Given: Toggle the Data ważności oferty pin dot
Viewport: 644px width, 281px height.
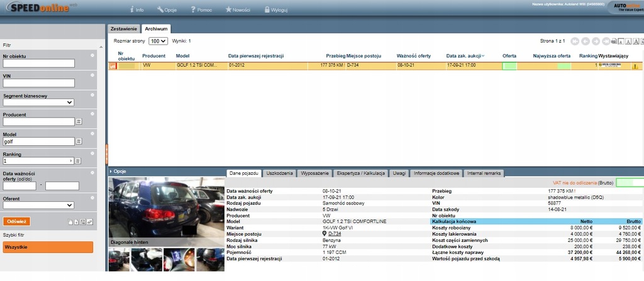Looking at the screenshot, I should click(92, 173).
